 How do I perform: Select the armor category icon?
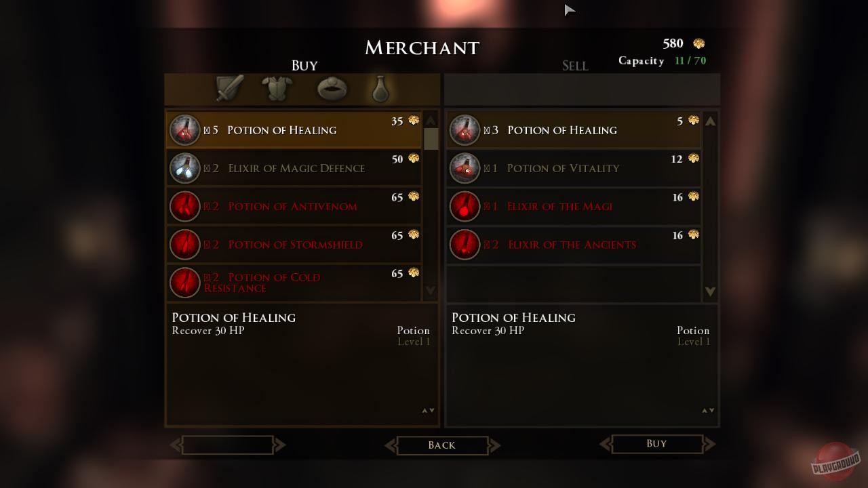tap(278, 89)
